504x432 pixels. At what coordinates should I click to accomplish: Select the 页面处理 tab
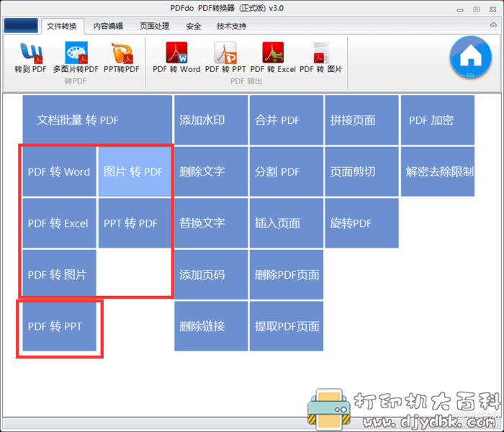pyautogui.click(x=155, y=26)
